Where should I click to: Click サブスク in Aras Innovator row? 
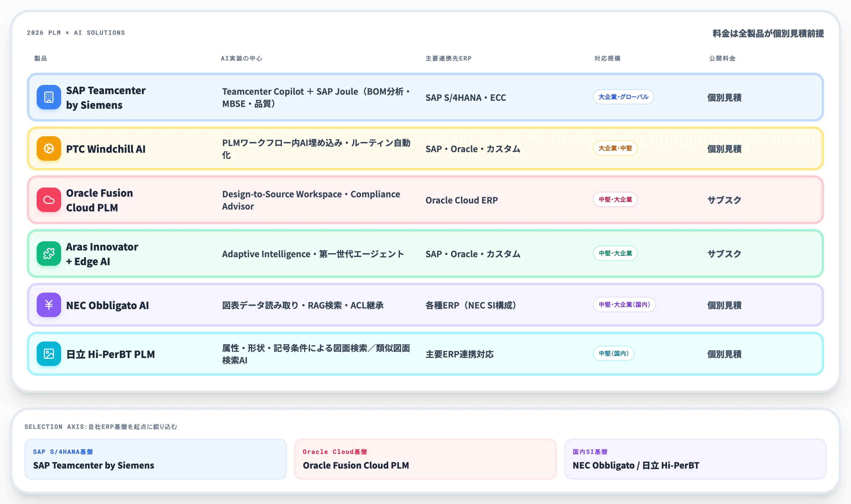(x=724, y=254)
